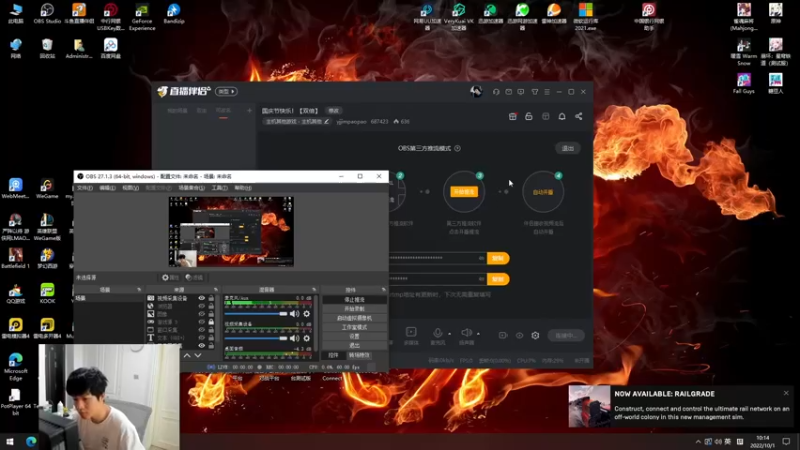Click the pencil edit icon beside the category tag

coord(327,121)
